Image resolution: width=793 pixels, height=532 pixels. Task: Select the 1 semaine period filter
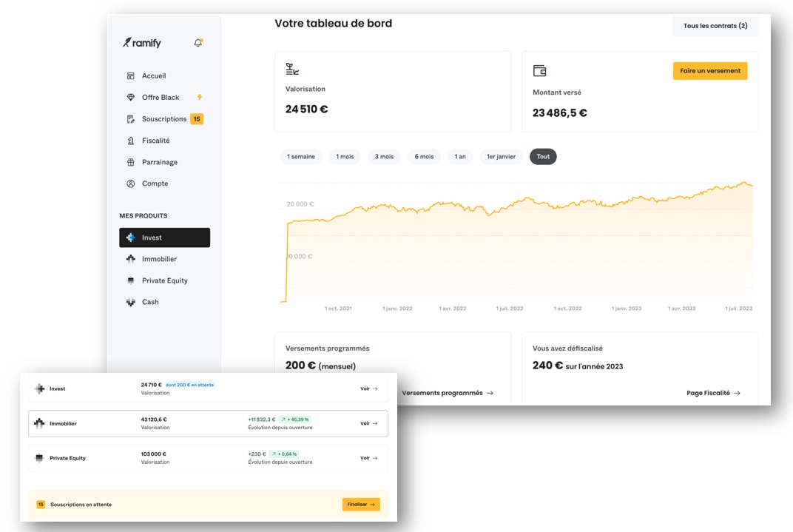point(301,157)
